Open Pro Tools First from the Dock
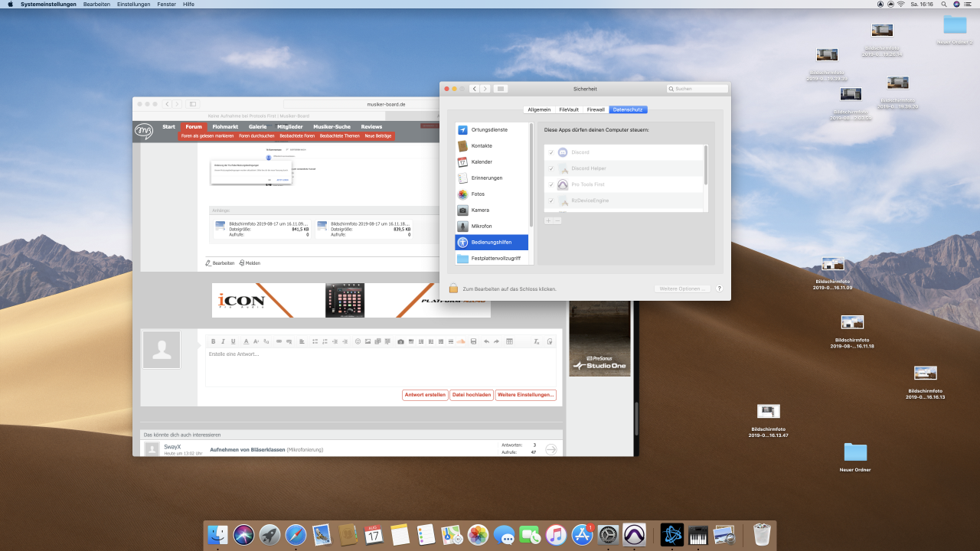Viewport: 980px width, 551px height. point(634,534)
